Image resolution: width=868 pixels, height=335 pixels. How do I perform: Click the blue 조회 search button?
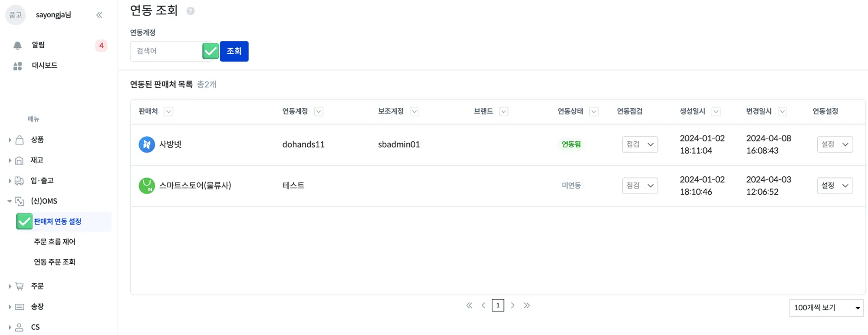234,51
